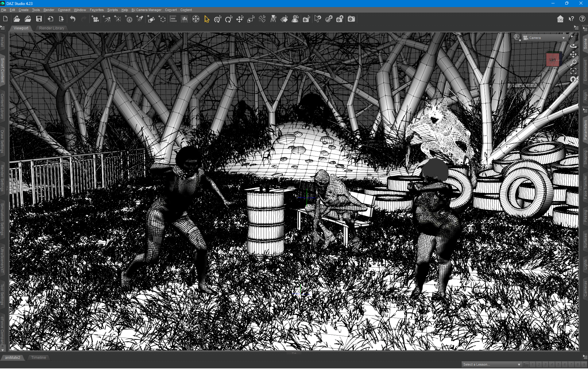Click the Open file folder icon

17,19
